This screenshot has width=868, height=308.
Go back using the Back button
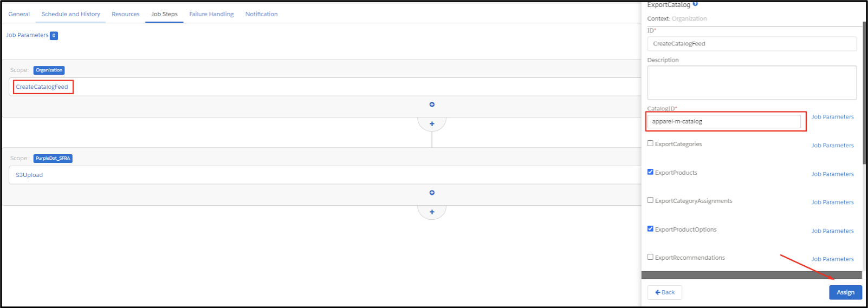[665, 292]
